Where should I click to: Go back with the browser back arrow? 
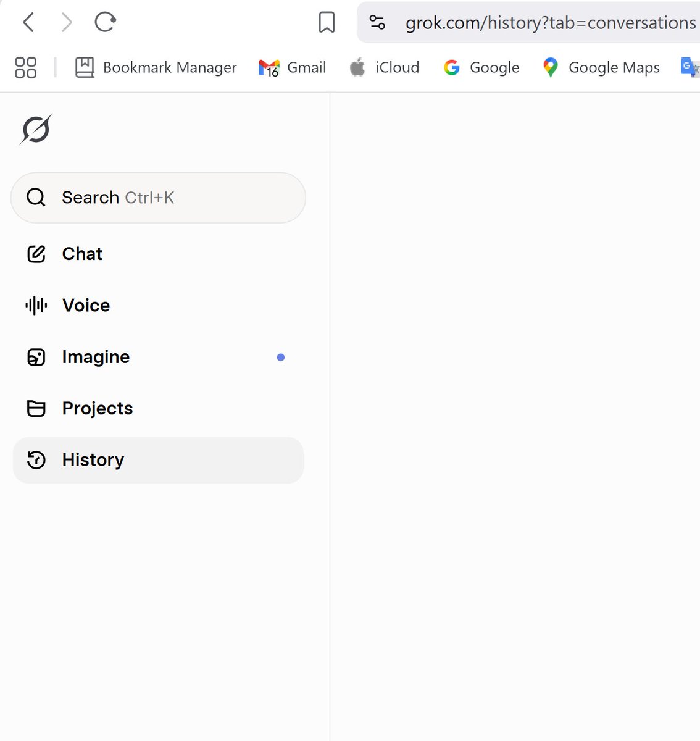click(x=28, y=23)
